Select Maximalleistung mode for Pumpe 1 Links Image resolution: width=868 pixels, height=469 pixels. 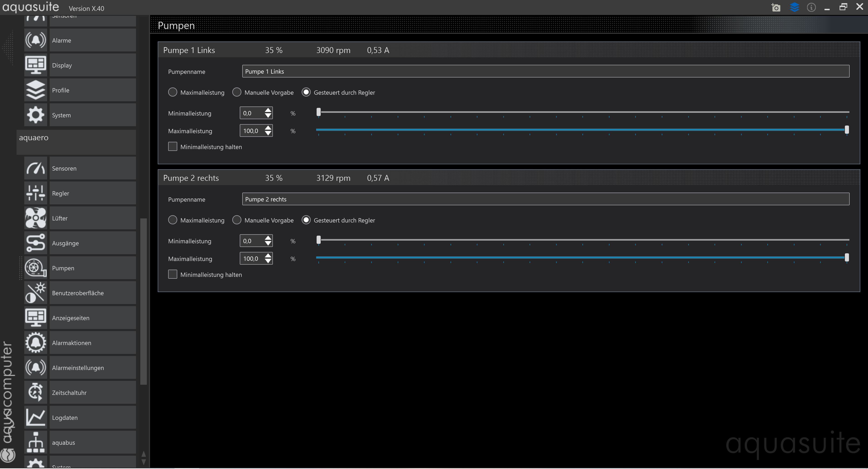(172, 92)
